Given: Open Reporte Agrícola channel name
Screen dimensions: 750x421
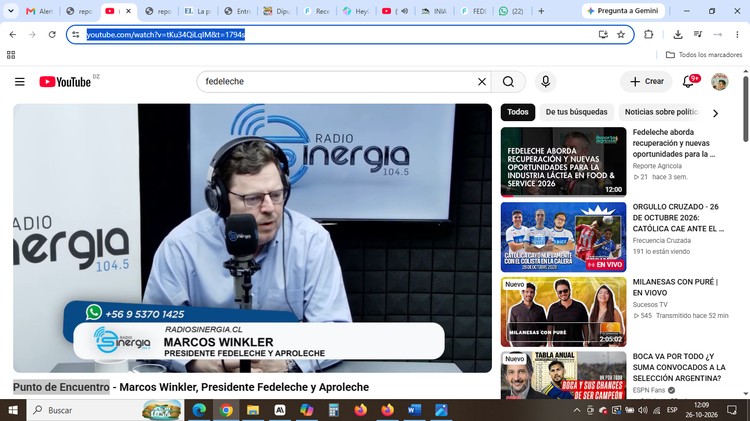Looking at the screenshot, I should tap(657, 166).
